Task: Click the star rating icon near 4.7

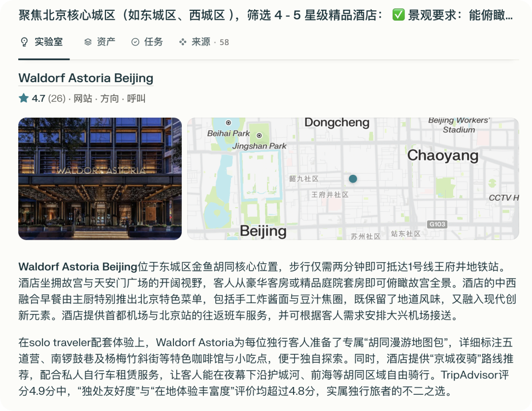Action: 24,98
